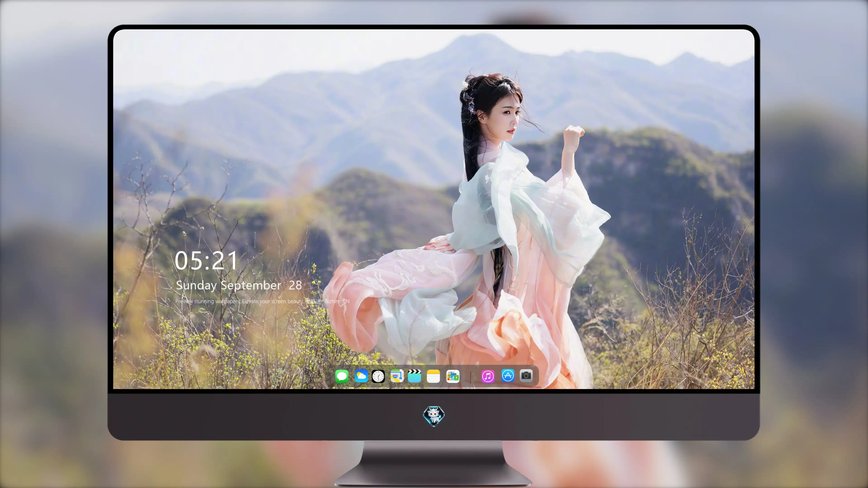Open the green Messages dock icon
Image resolution: width=868 pixels, height=488 pixels.
[x=342, y=376]
